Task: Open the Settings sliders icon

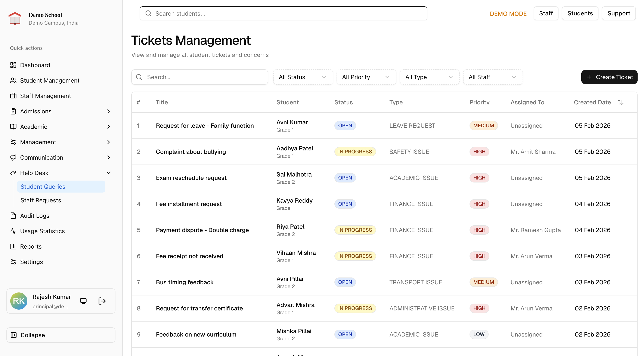Action: [13, 262]
